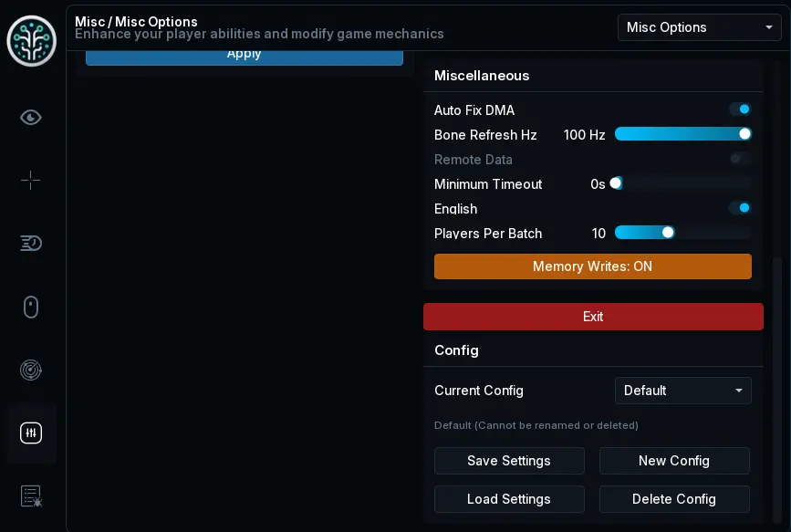Click Delete Config button

tap(674, 499)
